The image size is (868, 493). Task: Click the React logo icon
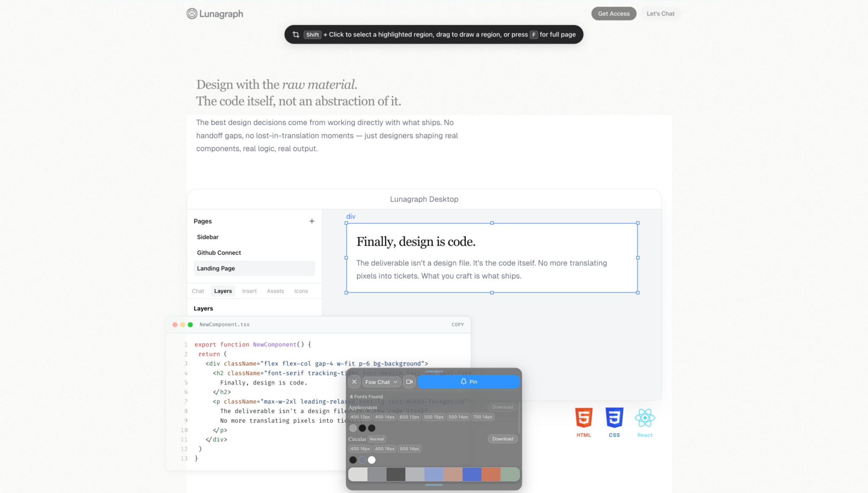pyautogui.click(x=645, y=418)
